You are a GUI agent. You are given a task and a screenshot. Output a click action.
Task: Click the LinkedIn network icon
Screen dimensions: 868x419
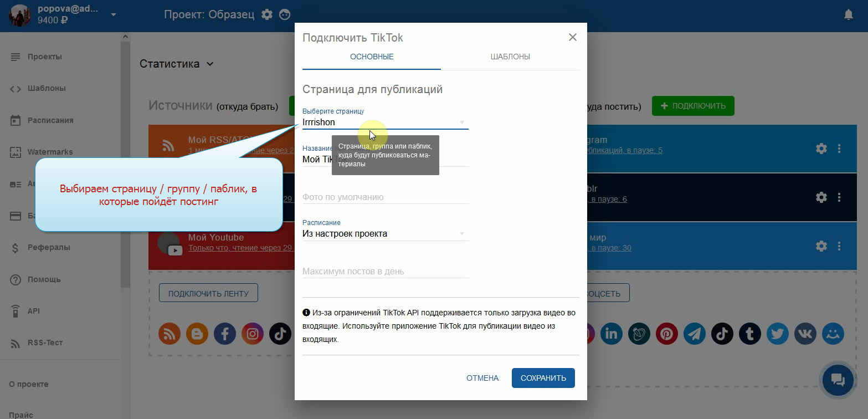(611, 334)
